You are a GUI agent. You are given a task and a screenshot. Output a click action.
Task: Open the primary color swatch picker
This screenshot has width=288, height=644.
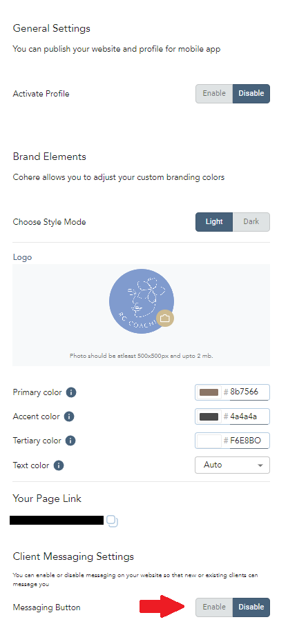pyautogui.click(x=209, y=392)
